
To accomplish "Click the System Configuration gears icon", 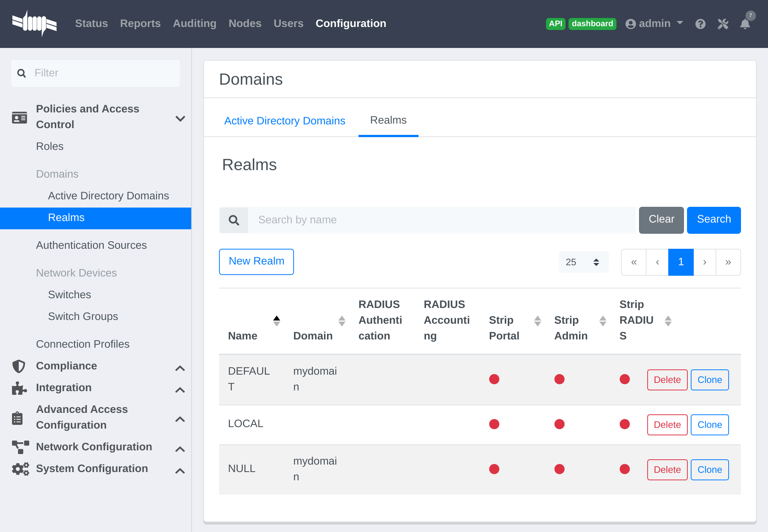I will (x=20, y=469).
